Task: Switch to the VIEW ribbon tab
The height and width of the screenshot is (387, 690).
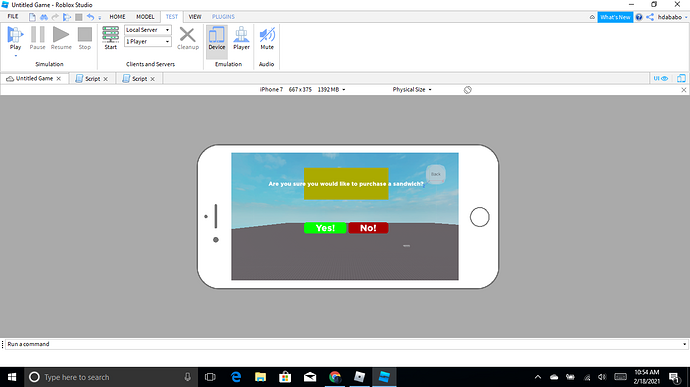Action: 195,17
